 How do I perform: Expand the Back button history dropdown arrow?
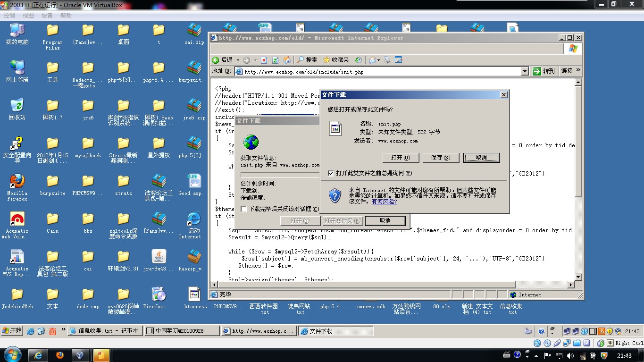tap(238, 60)
